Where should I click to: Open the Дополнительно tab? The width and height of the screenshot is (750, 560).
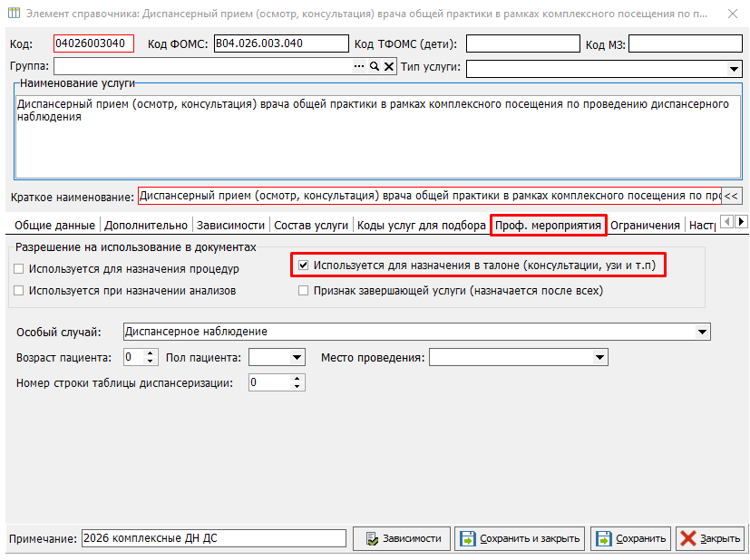[146, 226]
